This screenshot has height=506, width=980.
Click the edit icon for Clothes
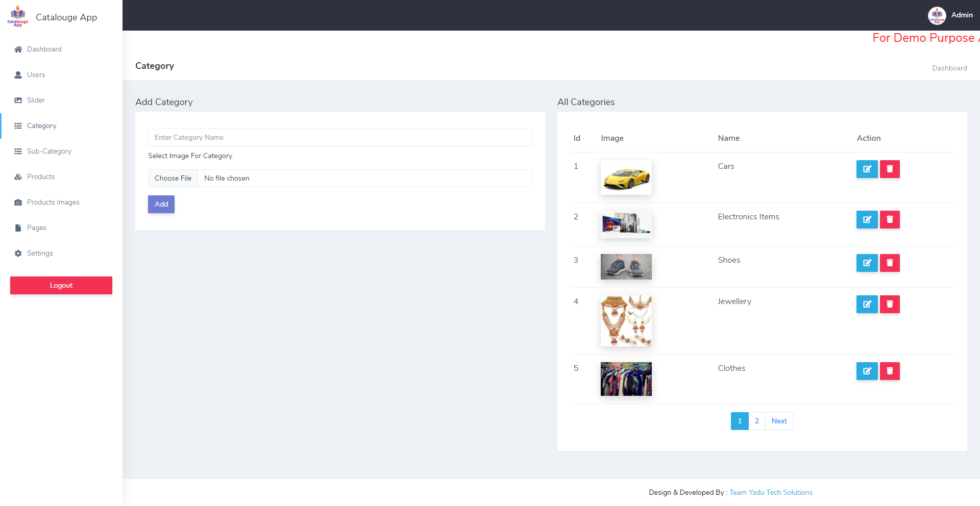pos(867,371)
